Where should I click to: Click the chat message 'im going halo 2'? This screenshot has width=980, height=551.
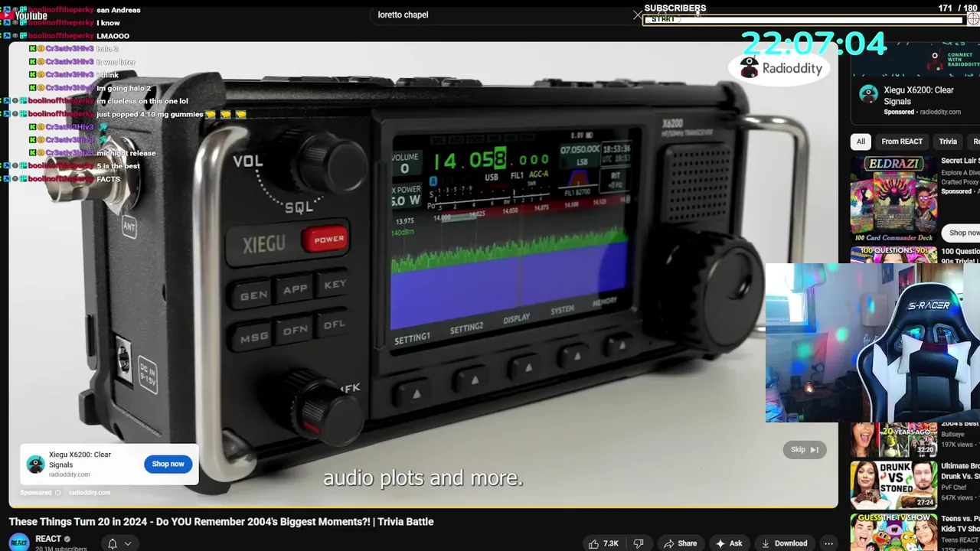click(x=123, y=88)
